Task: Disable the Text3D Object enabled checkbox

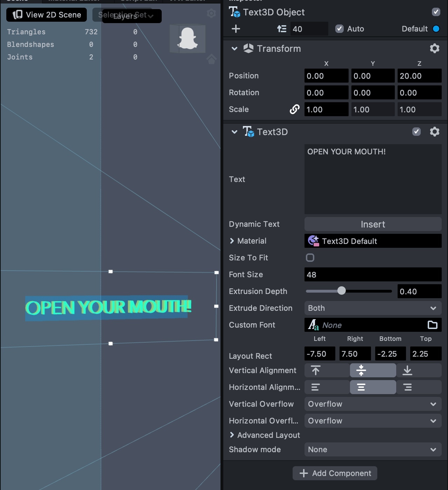Action: pyautogui.click(x=436, y=12)
